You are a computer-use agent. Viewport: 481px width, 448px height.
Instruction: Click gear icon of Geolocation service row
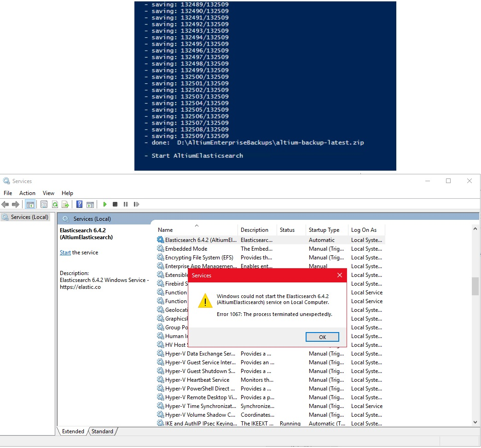(161, 310)
